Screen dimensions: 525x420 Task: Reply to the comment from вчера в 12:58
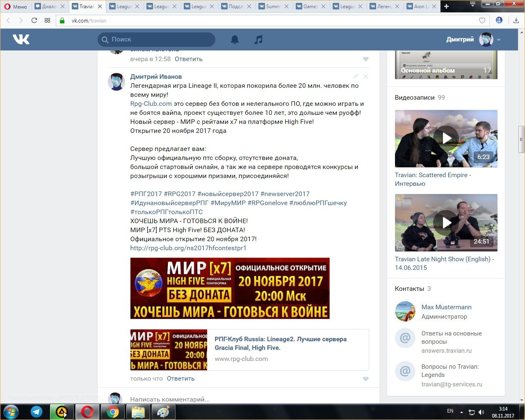click(189, 59)
